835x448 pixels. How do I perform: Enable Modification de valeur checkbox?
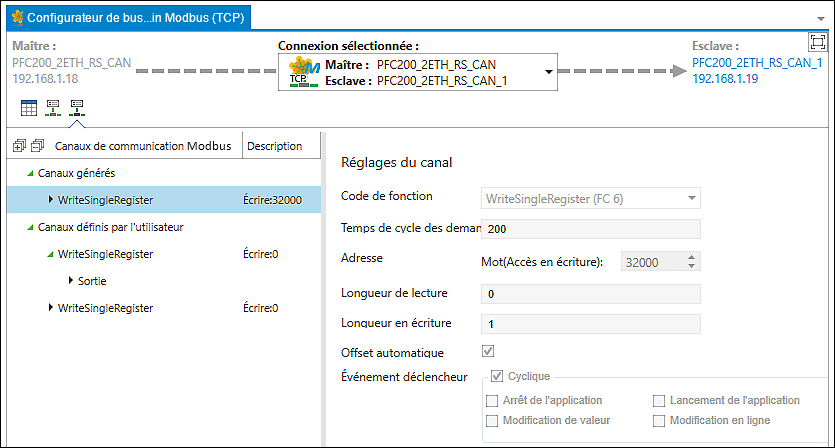pyautogui.click(x=492, y=421)
